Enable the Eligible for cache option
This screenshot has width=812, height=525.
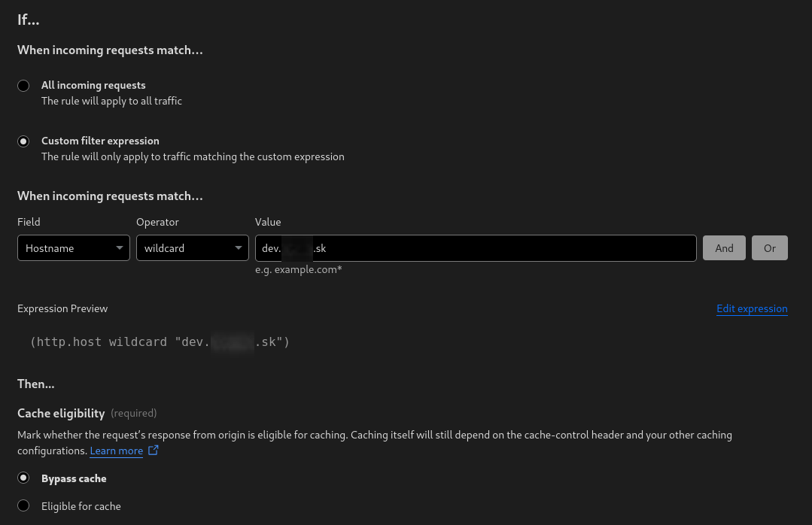(24, 506)
